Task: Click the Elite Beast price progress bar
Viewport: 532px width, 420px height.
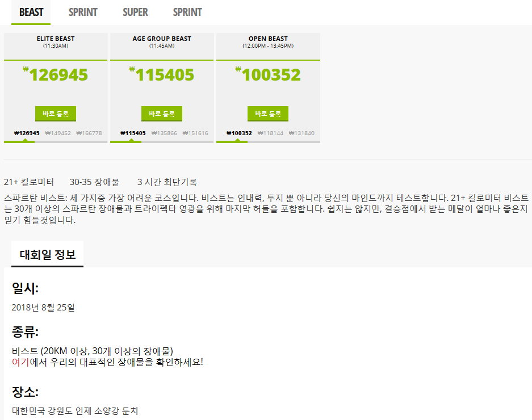Action: point(56,142)
